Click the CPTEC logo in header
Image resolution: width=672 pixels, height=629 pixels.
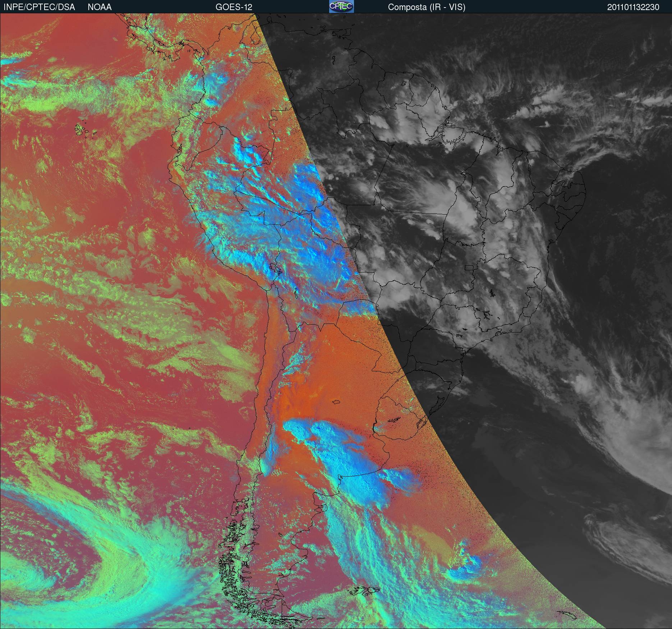point(341,6)
